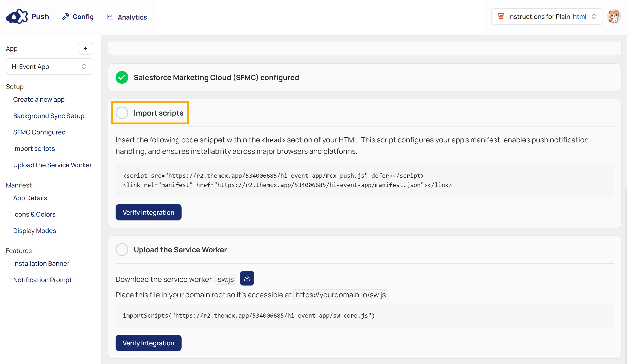Screen dimensions: 627x364
Task: Click the importScripts sw-core.js code line
Action: (249, 316)
